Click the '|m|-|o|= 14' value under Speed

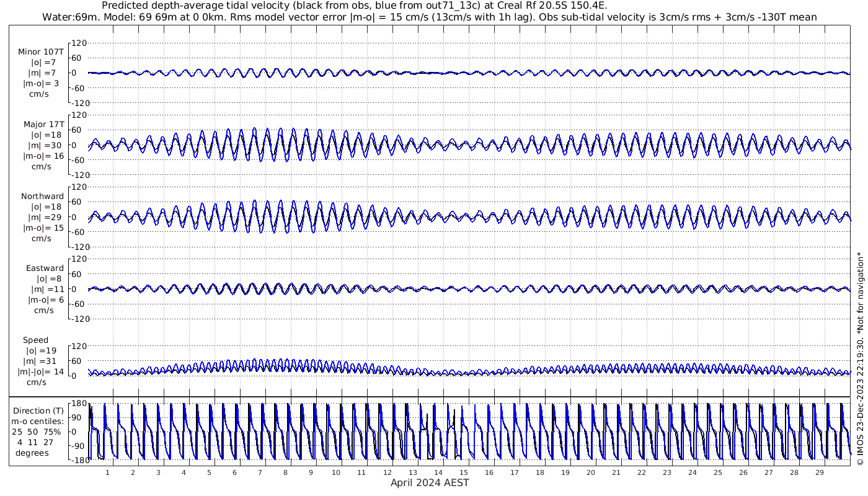[x=40, y=372]
